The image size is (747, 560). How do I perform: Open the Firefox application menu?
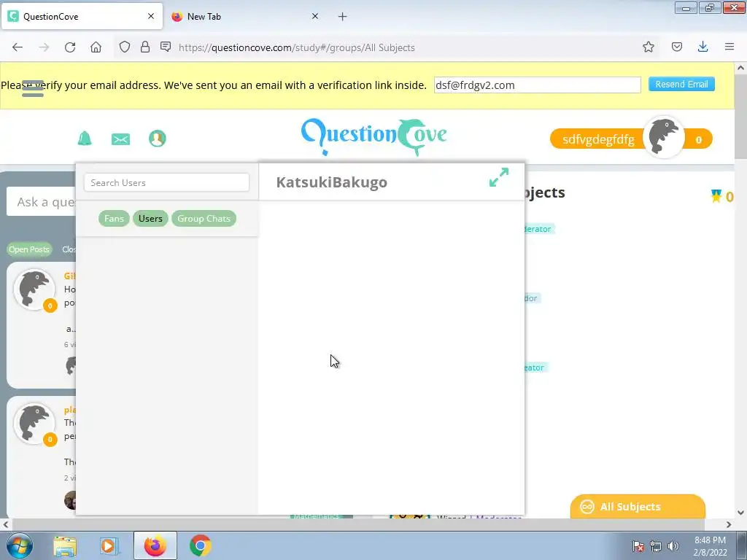click(x=729, y=47)
